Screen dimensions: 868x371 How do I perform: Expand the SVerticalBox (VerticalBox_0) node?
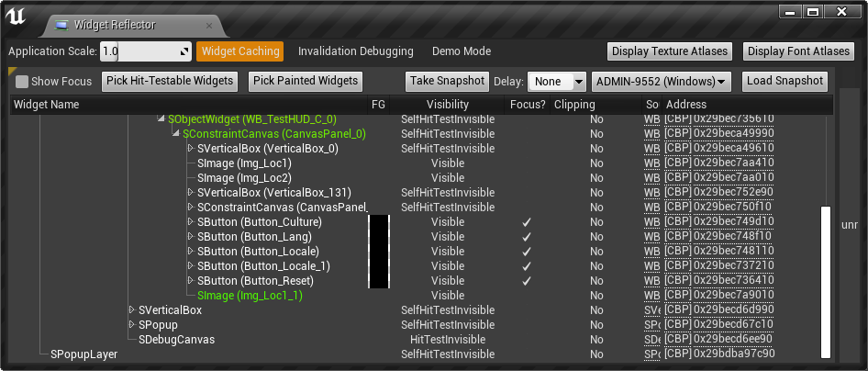(x=191, y=149)
